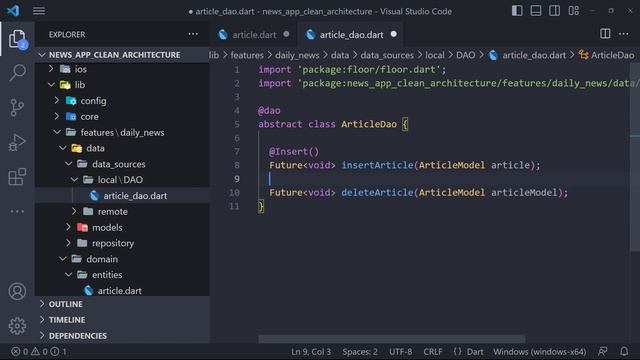Screen dimensions: 640x360
Task: Click the ArticleDao class breadcrumb
Action: pos(607,55)
